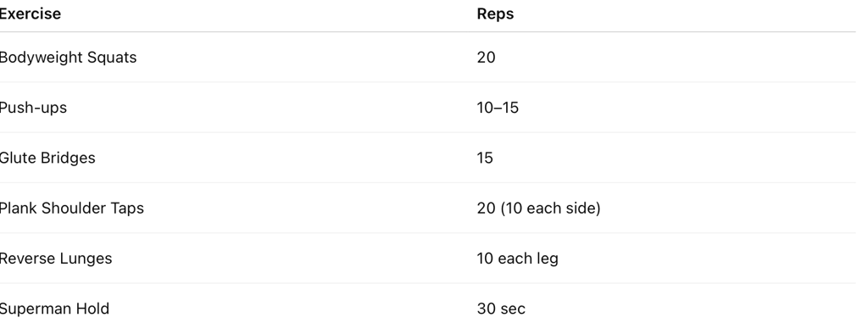The image size is (868, 334).
Task: Select the Push-ups exercise cell
Action: pos(33,108)
